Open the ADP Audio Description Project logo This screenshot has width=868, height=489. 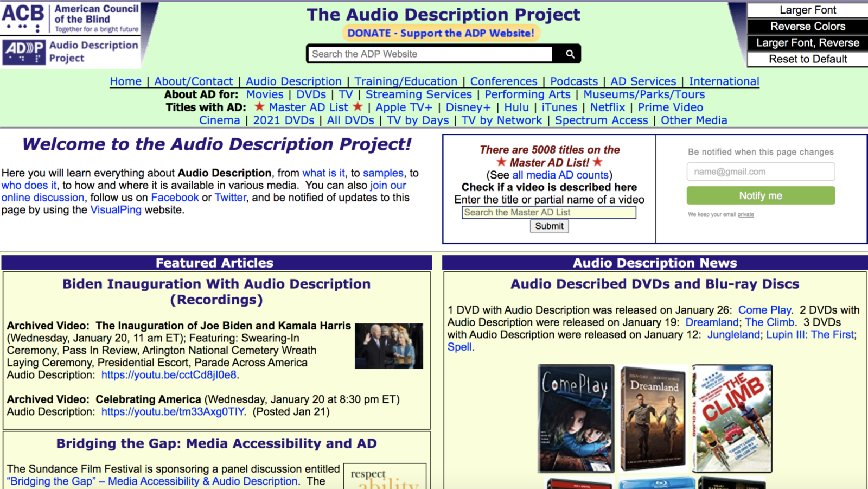click(x=71, y=52)
